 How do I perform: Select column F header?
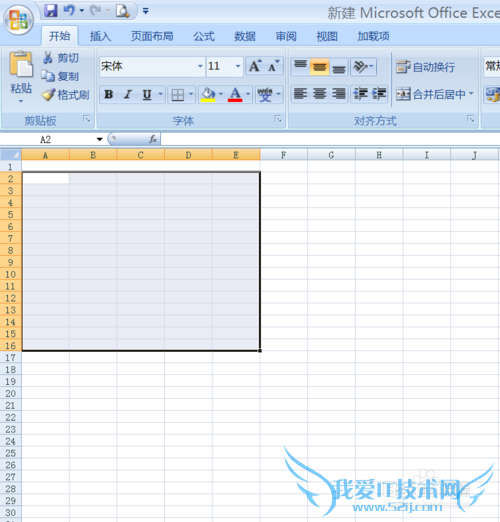pyautogui.click(x=283, y=155)
